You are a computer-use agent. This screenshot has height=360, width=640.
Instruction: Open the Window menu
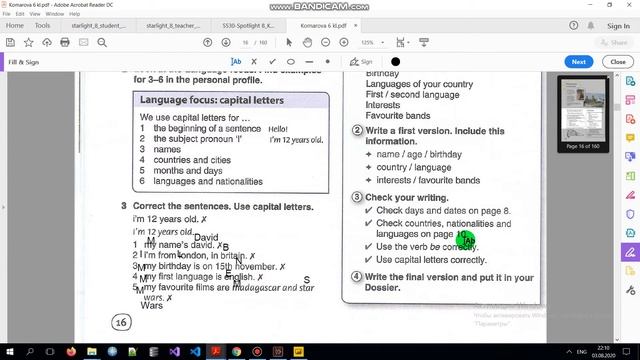(55, 14)
